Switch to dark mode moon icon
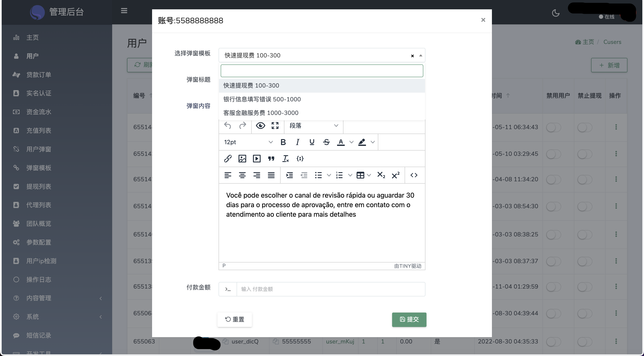This screenshot has width=644, height=356. [x=555, y=13]
